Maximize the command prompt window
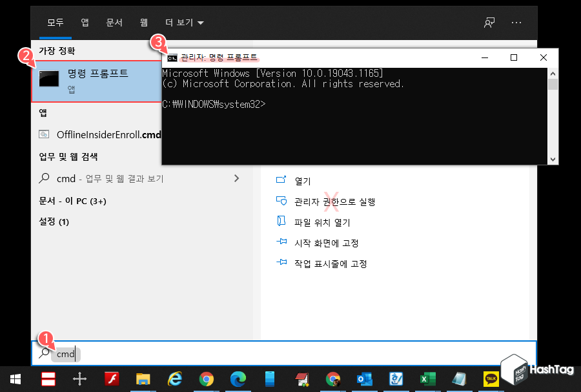581x392 pixels. 514,58
